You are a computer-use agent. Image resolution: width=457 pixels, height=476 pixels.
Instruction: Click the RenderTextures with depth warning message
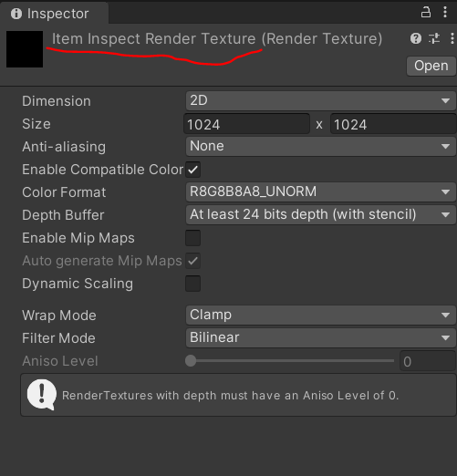tap(230, 396)
